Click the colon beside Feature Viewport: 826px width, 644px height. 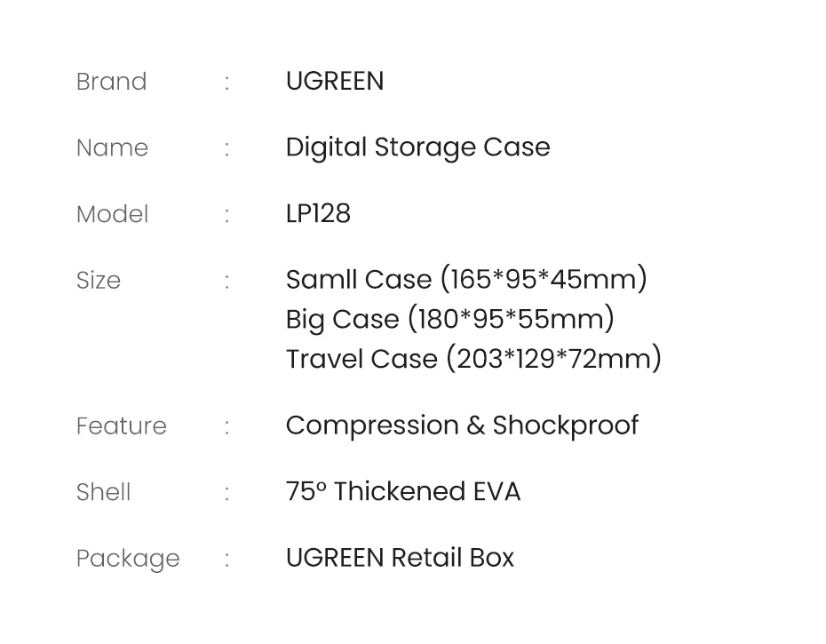(227, 427)
